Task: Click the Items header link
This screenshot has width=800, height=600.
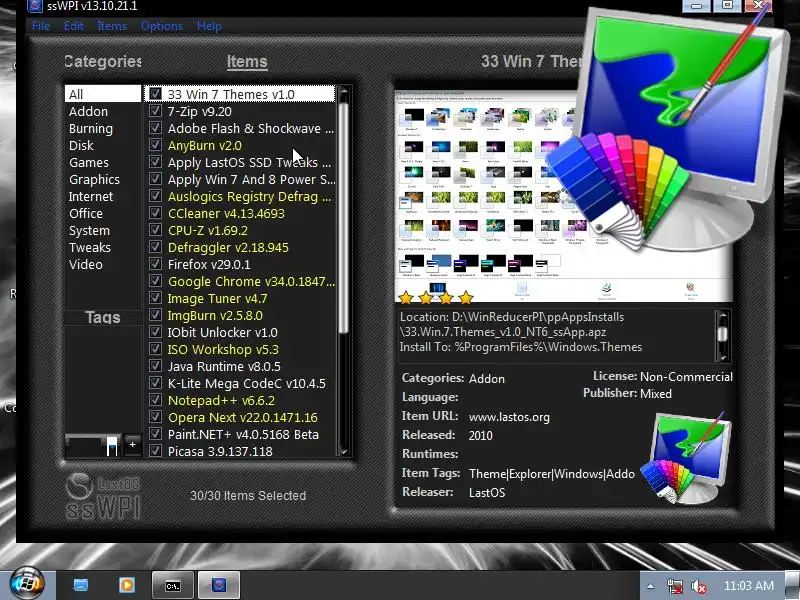Action: [x=247, y=62]
